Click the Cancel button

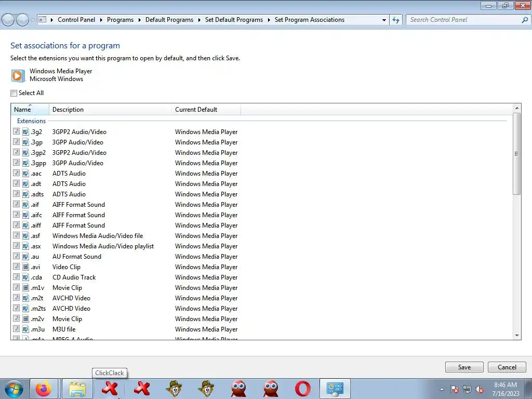(x=507, y=367)
